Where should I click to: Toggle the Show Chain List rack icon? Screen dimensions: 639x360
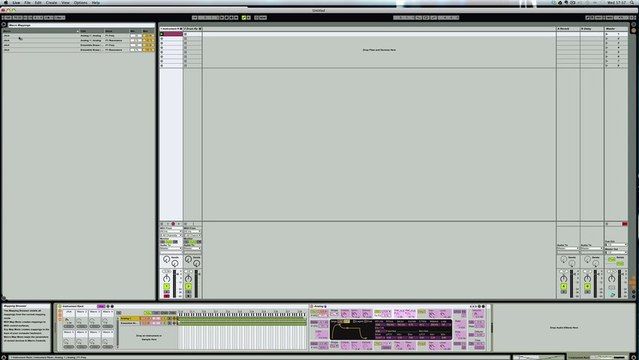pos(59,316)
